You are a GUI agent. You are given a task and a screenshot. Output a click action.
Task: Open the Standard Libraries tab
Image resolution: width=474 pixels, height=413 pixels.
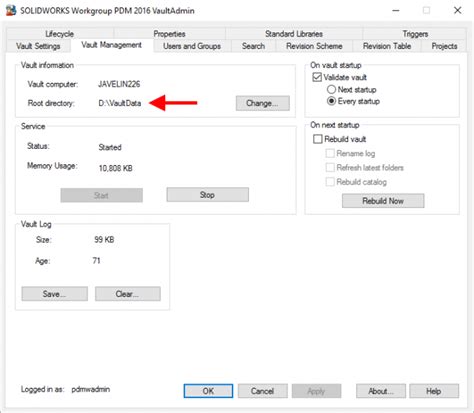point(294,34)
